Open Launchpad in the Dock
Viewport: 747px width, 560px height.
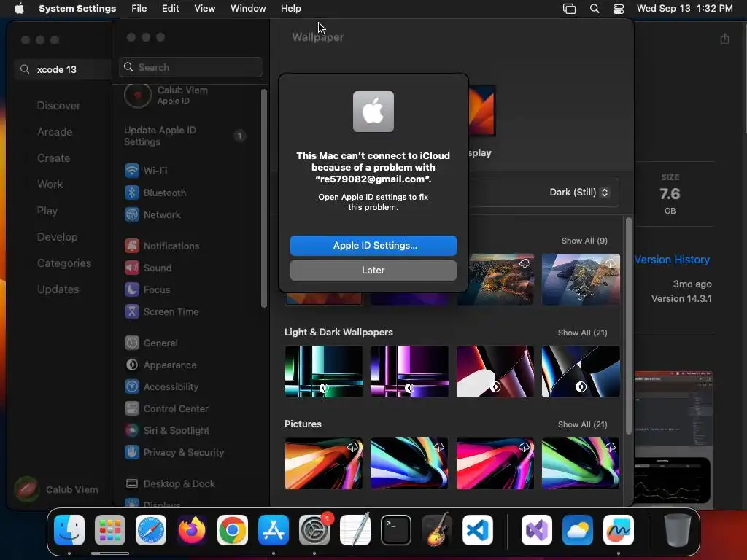[x=110, y=530]
